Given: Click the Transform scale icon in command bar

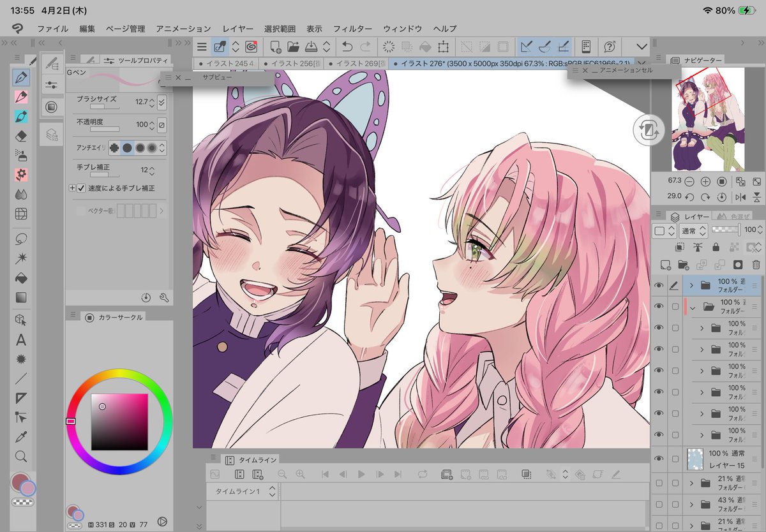Looking at the screenshot, I should coord(443,46).
